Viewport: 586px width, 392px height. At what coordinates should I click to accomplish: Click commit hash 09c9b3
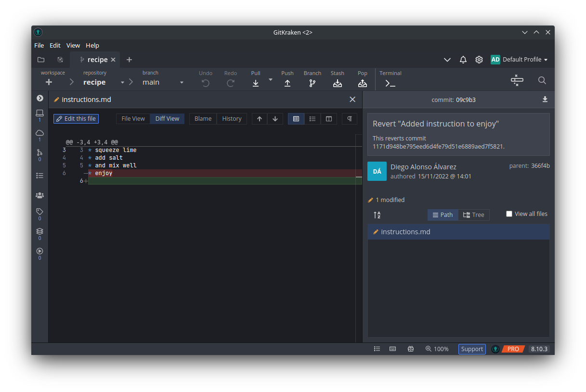click(466, 100)
